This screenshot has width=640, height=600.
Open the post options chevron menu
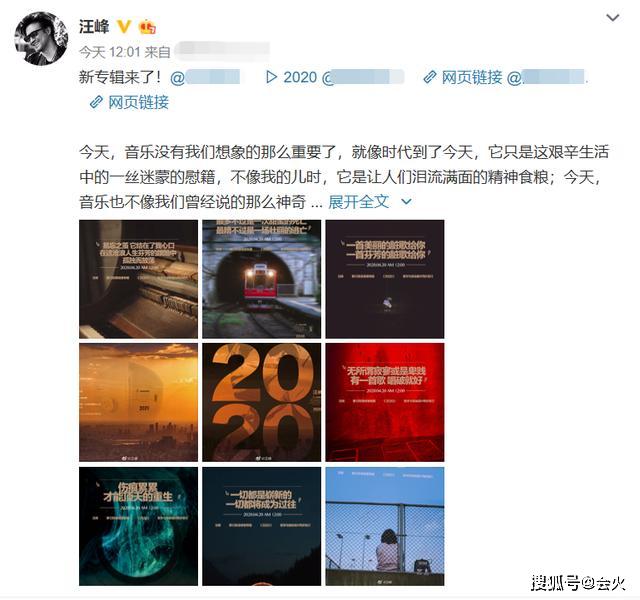coord(613,18)
